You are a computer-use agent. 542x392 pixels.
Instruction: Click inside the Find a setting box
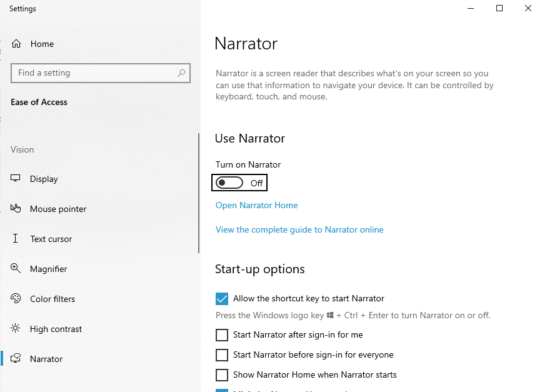(x=94, y=73)
